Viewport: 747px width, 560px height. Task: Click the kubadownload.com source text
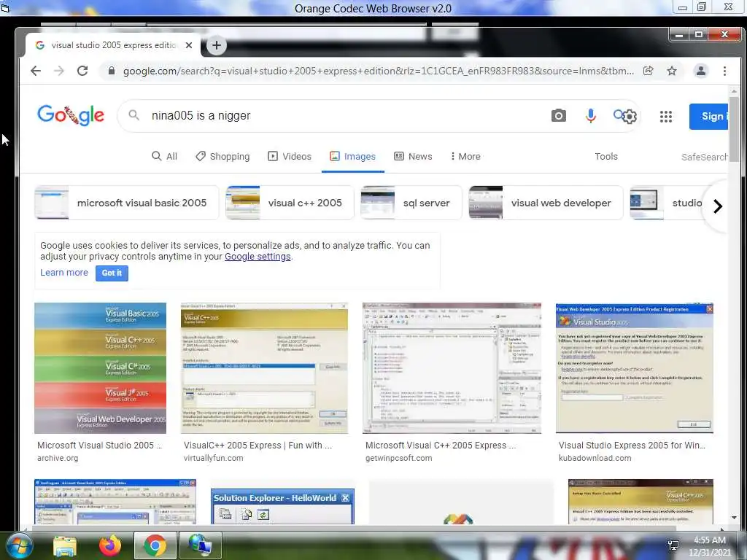[595, 458]
